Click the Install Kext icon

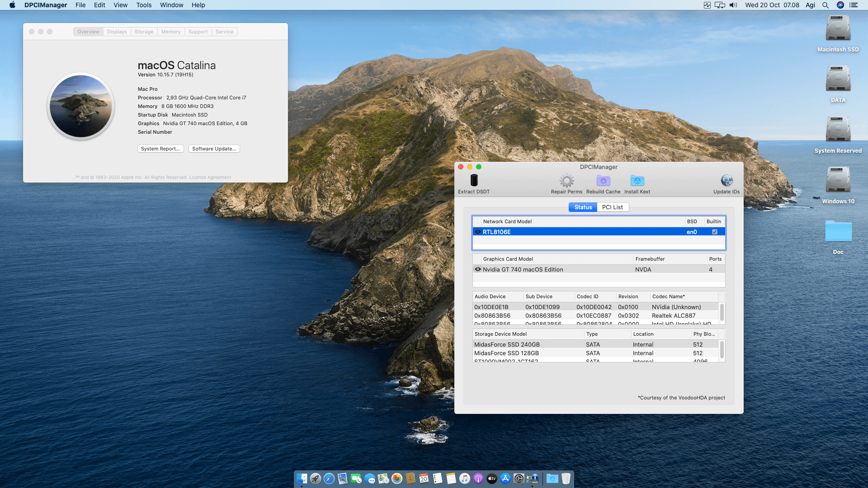tap(637, 181)
